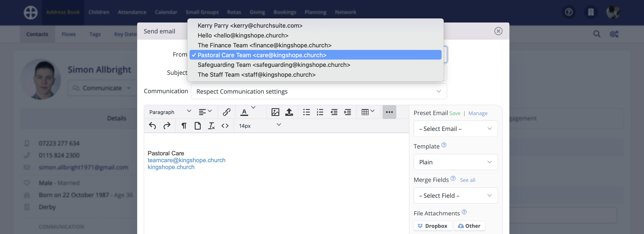Decrease the indent of the paragraph
The width and height of the screenshot is (644, 234).
point(334,112)
